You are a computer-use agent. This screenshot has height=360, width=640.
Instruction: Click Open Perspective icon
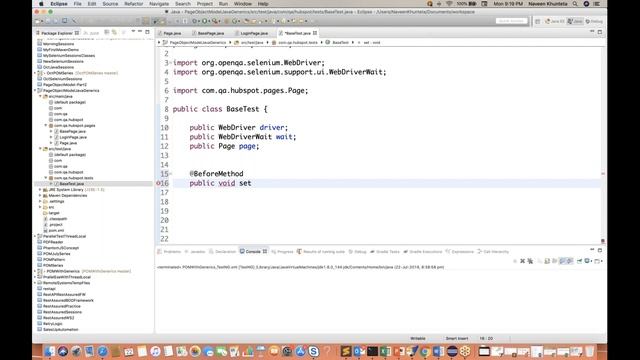click(x=538, y=21)
